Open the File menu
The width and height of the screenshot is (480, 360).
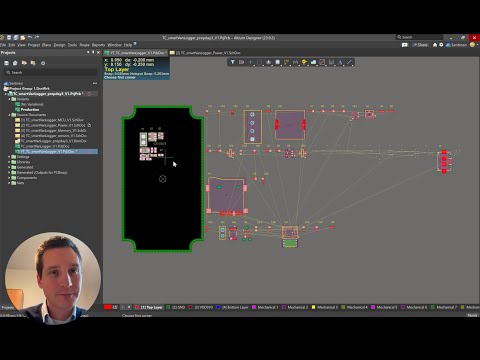[3, 45]
